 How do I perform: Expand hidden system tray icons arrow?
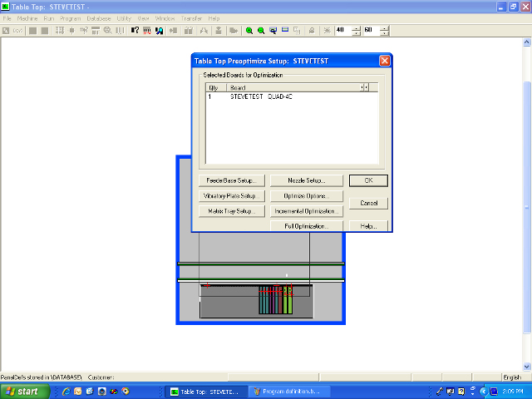click(x=484, y=392)
